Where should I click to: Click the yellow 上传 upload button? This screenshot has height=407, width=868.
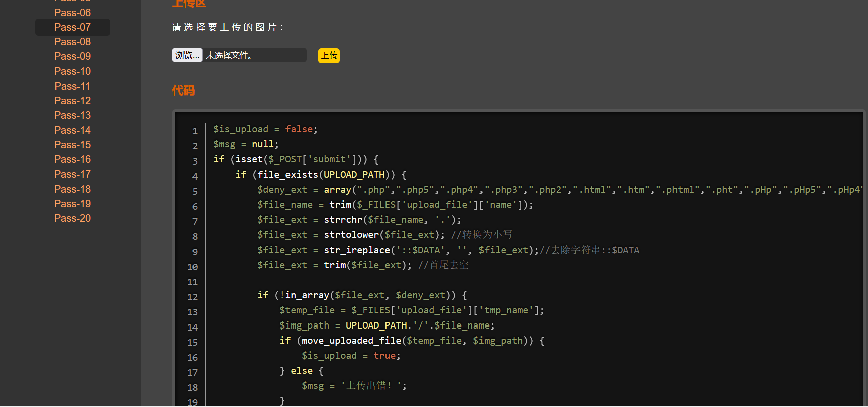tap(329, 56)
